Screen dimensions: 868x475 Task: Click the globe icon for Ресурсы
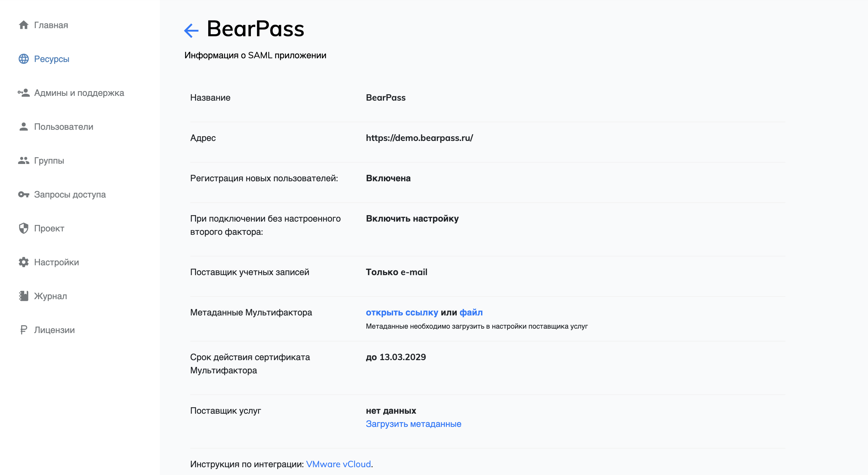click(24, 59)
